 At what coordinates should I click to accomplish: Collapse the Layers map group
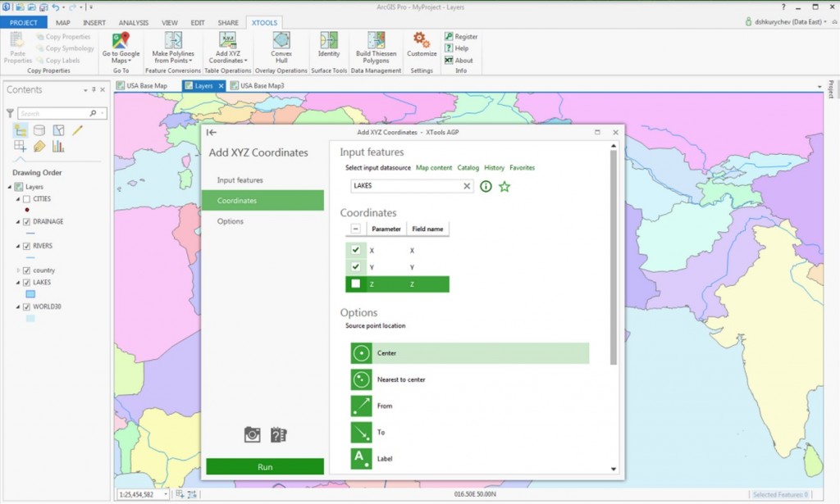[10, 187]
